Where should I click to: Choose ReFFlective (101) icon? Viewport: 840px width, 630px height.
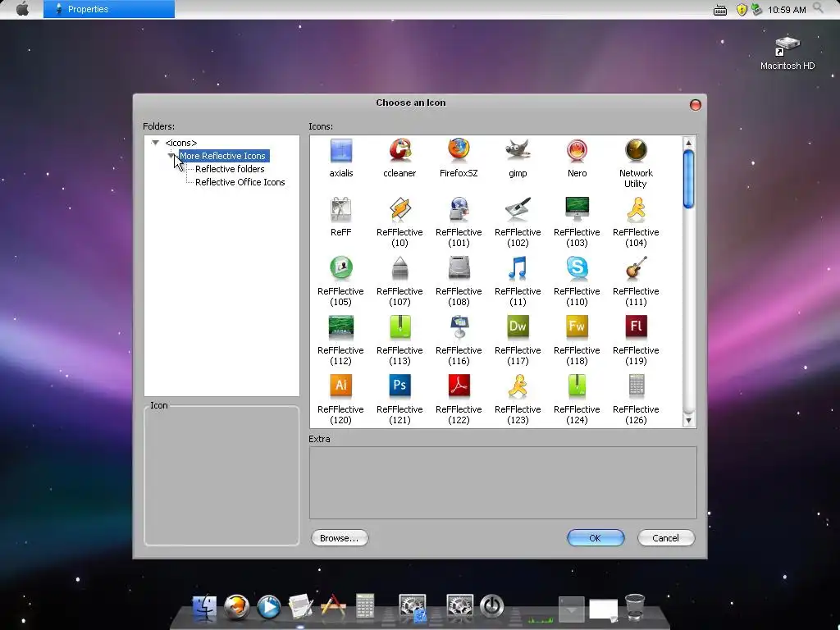tap(459, 209)
